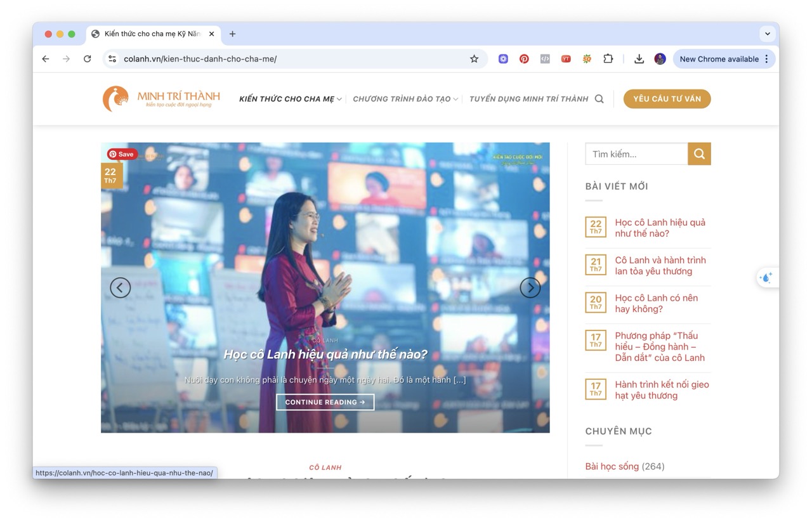Open the SEOquake extension icon
812x522 pixels.
click(587, 58)
